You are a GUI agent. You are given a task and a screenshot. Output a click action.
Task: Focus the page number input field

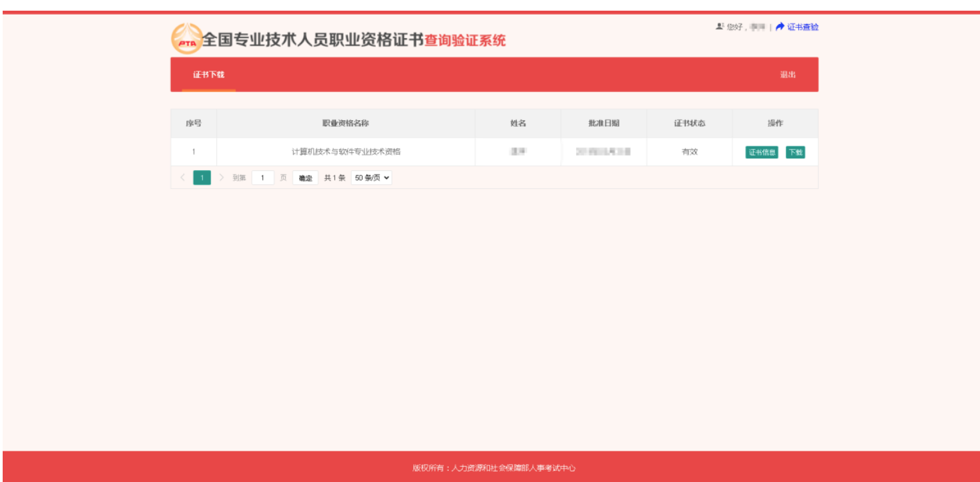263,178
